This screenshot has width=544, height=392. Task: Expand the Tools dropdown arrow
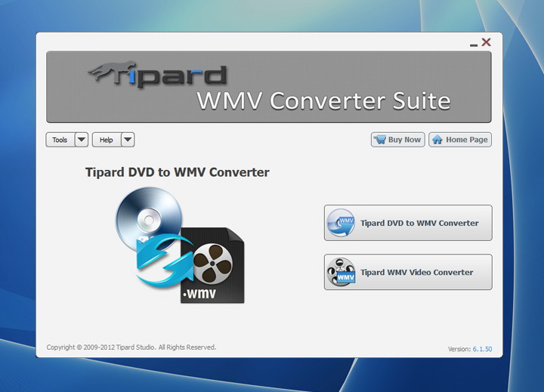pyautogui.click(x=82, y=140)
